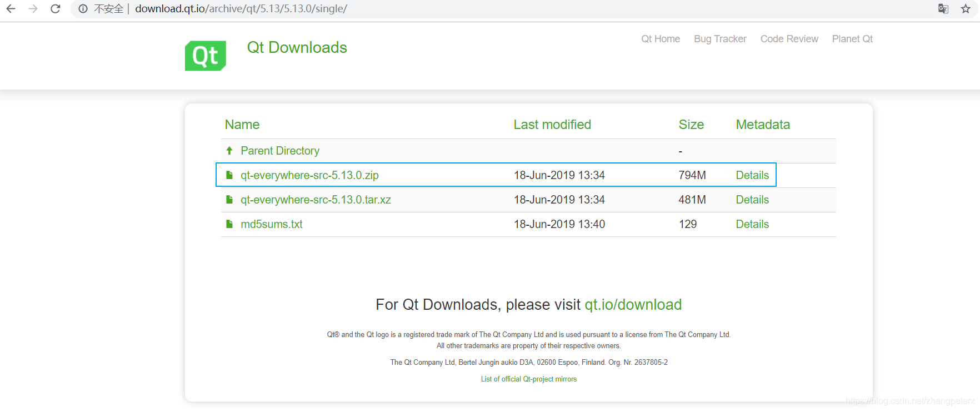Visit the qt.io/download link
Viewport: 980px width, 411px height.
633,305
